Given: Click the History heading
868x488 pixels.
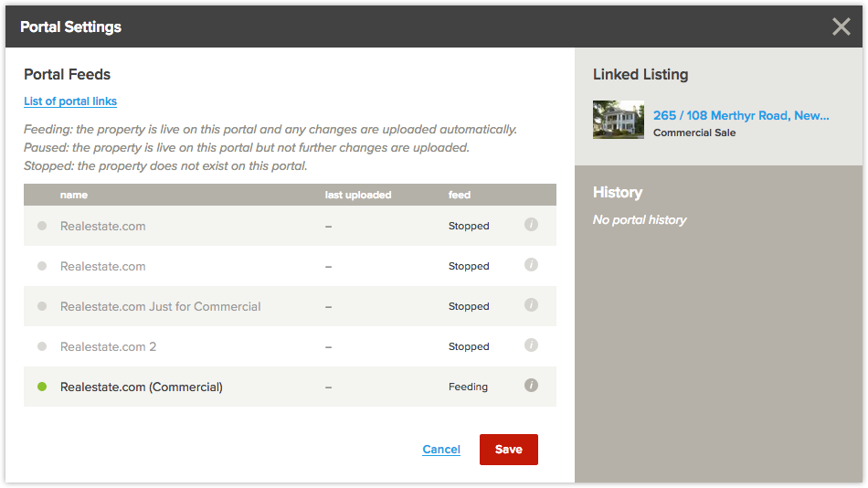Looking at the screenshot, I should [618, 192].
